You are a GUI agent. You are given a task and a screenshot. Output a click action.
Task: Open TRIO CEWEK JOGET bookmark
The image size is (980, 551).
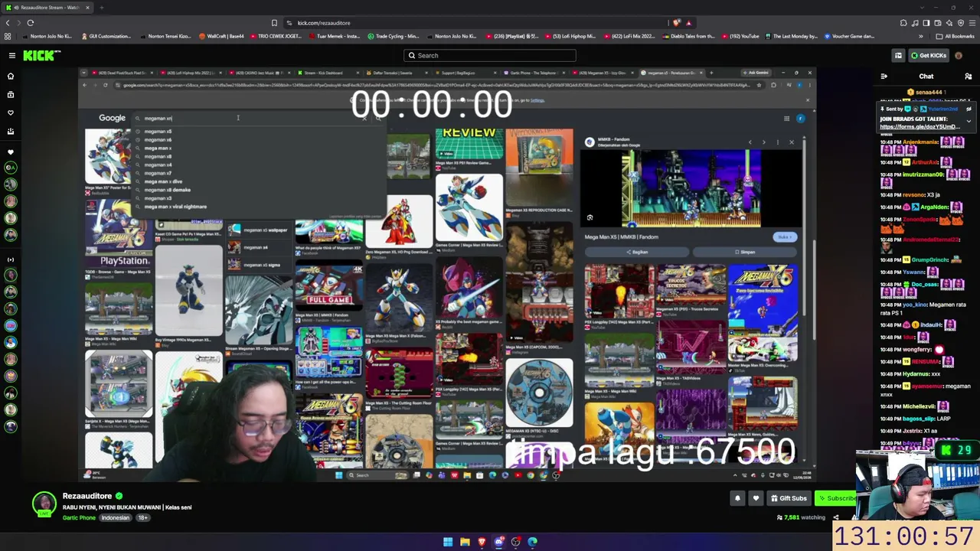coord(276,36)
